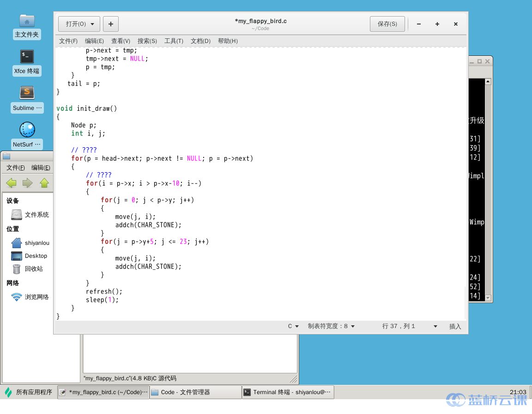Open the 打开(O) dropdown
532x414 pixels.
pos(79,24)
